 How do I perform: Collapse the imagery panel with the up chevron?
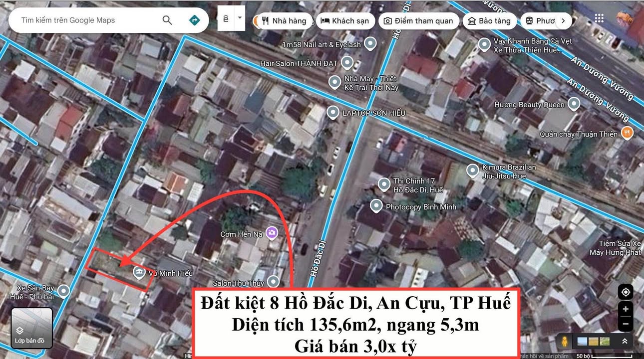point(625,341)
